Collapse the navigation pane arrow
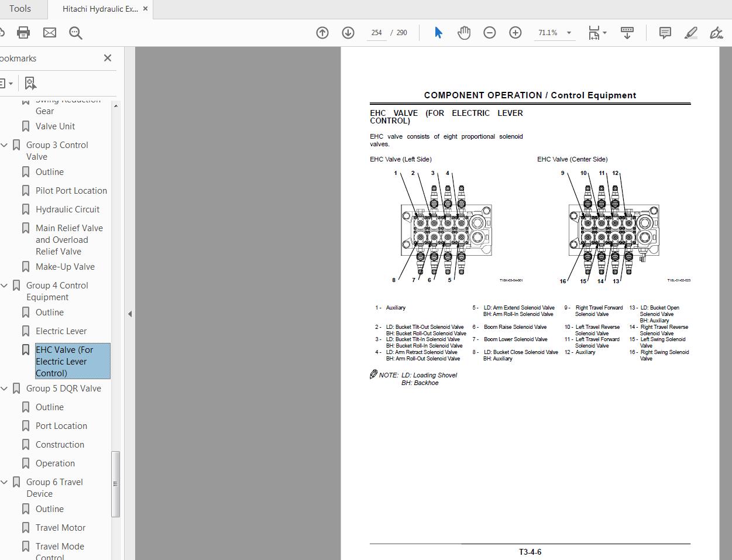This screenshot has height=560, width=732. tap(130, 314)
